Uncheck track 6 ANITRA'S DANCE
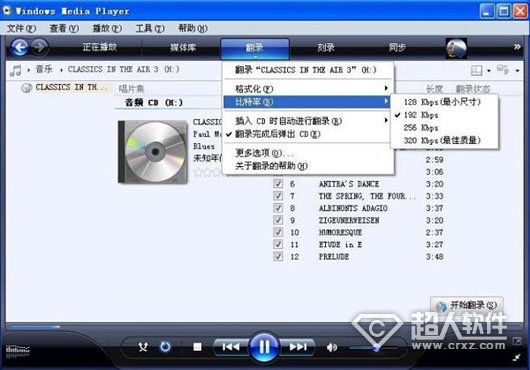Screen dimensions: 530x370 tap(278, 183)
